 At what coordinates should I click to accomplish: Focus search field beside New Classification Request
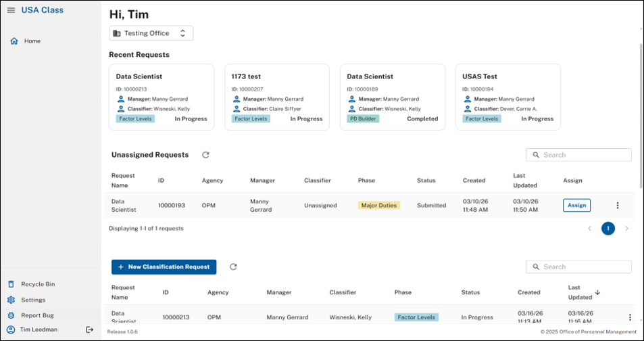tap(578, 267)
